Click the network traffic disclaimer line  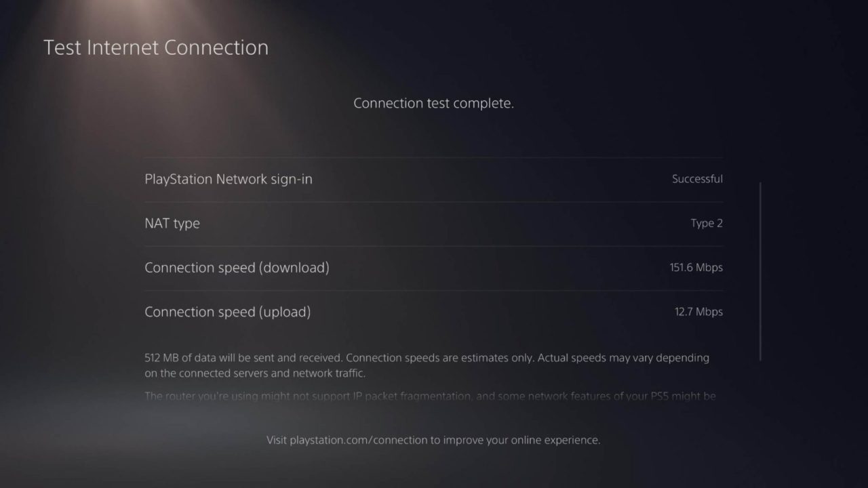point(271,373)
